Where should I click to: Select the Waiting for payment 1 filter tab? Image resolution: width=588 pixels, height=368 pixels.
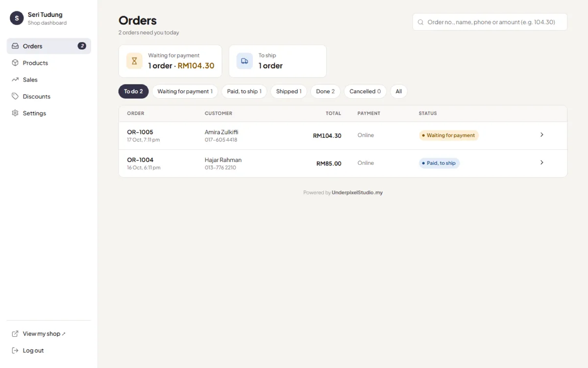(185, 91)
